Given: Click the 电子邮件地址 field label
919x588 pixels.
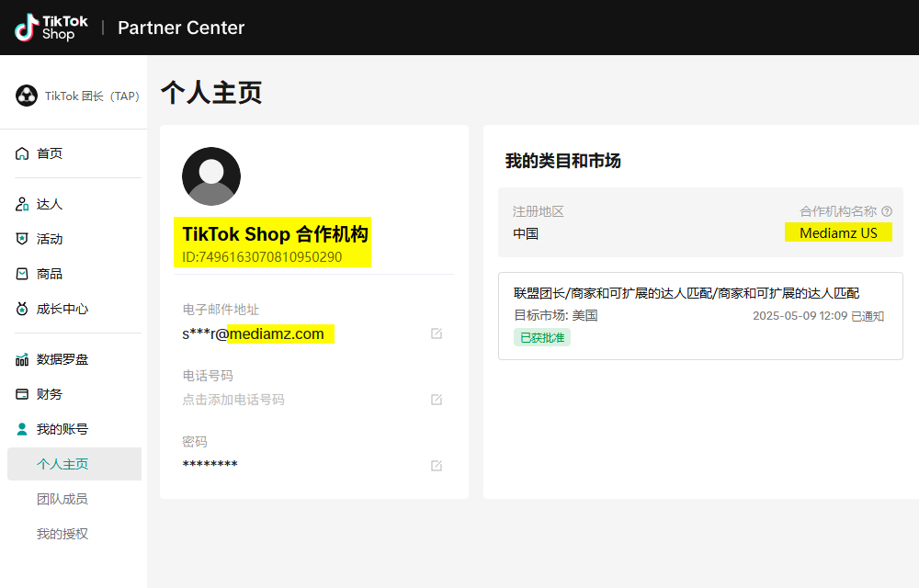Looking at the screenshot, I should pos(221,310).
